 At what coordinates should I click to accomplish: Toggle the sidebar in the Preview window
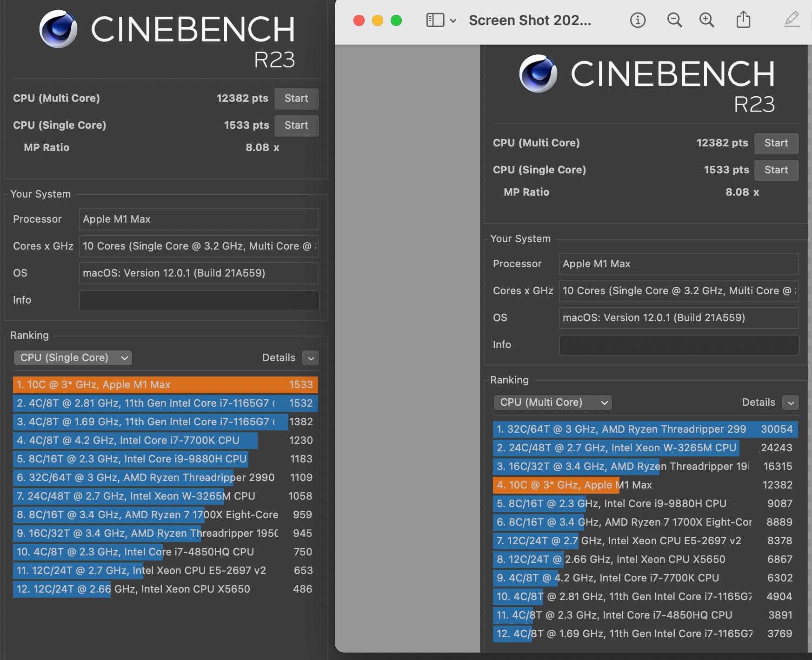(435, 20)
